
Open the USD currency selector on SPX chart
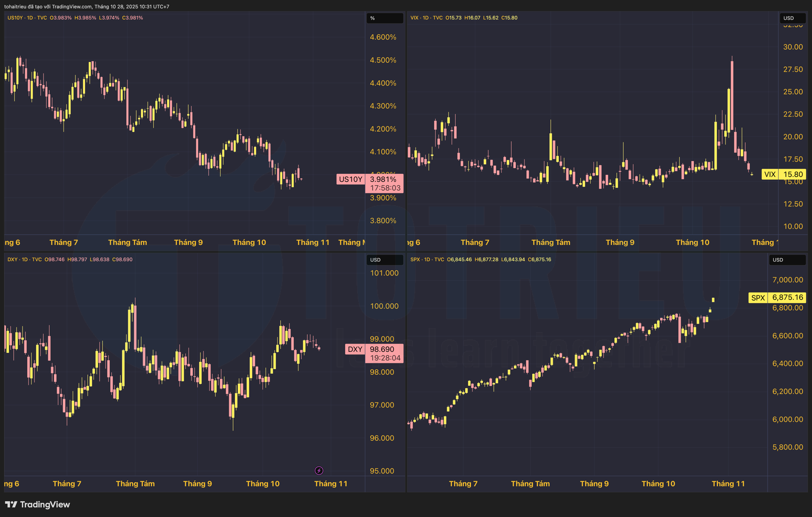(786, 260)
